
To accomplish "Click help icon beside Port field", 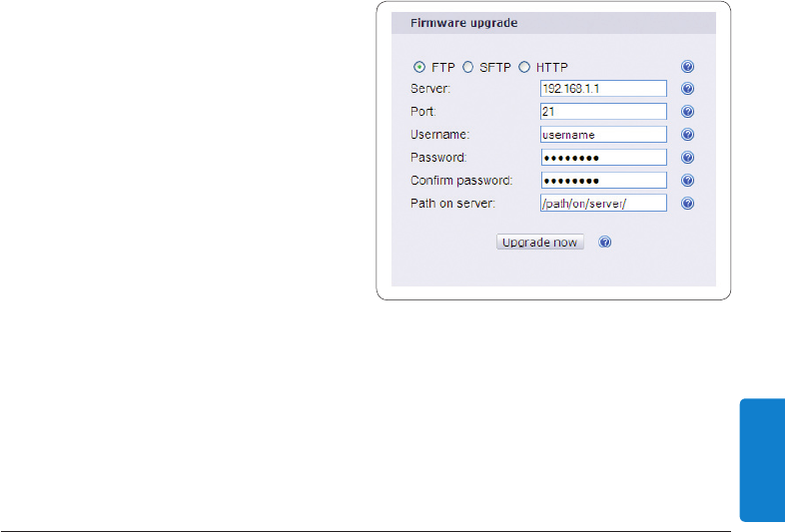I will [687, 112].
